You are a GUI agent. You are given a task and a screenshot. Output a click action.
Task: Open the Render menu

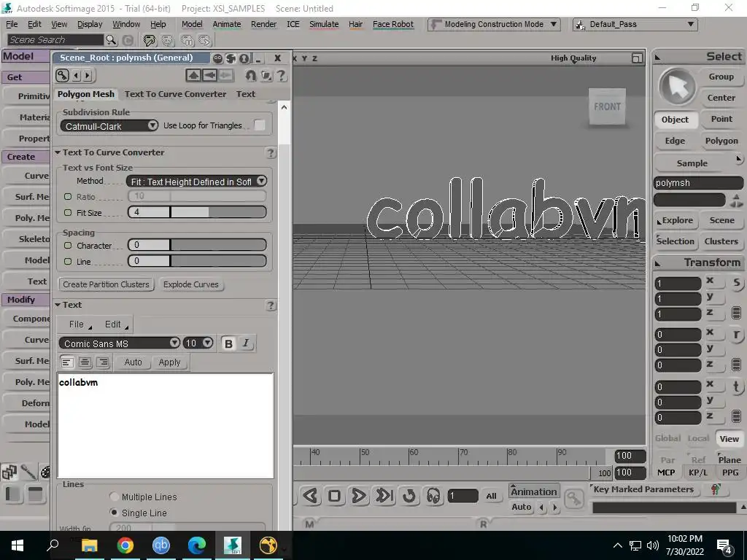tap(263, 24)
